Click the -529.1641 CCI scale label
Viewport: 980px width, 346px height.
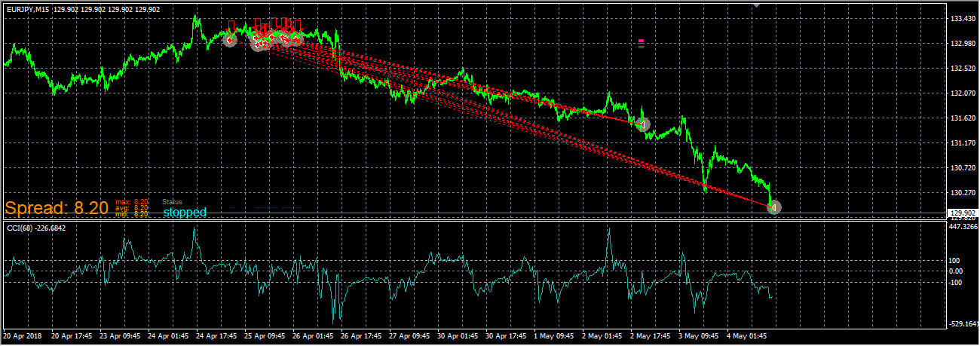click(963, 323)
